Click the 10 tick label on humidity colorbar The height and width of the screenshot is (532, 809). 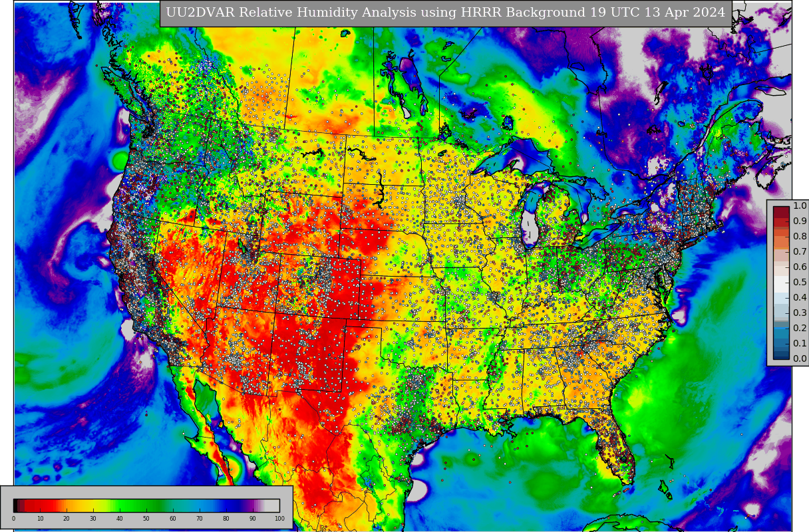coord(40,519)
